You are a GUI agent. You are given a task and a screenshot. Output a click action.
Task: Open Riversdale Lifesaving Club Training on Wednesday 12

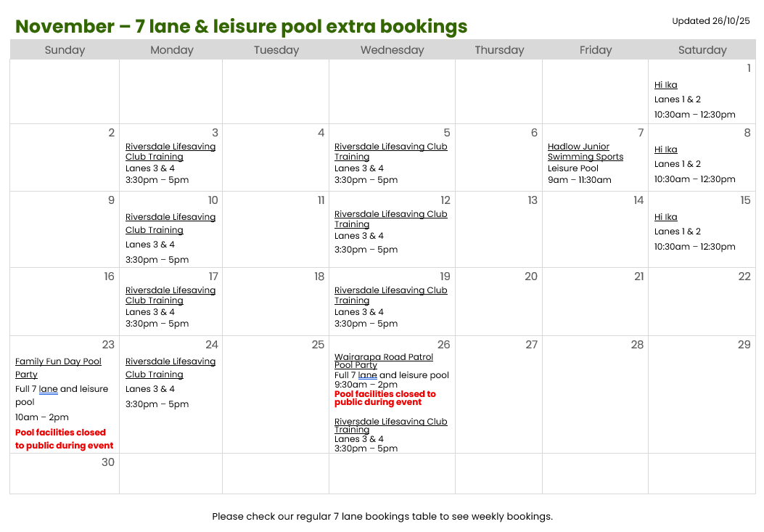pos(390,219)
